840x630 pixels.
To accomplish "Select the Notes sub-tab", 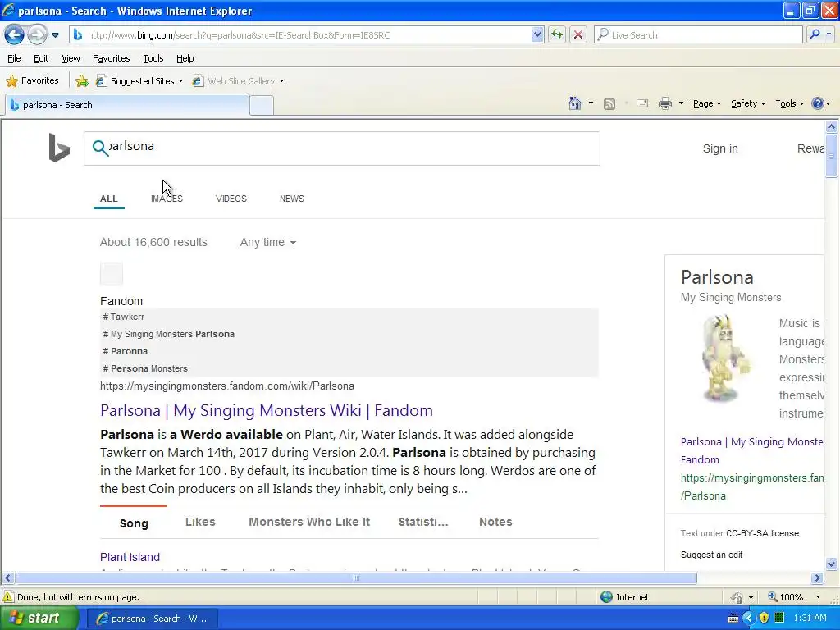I will click(495, 522).
